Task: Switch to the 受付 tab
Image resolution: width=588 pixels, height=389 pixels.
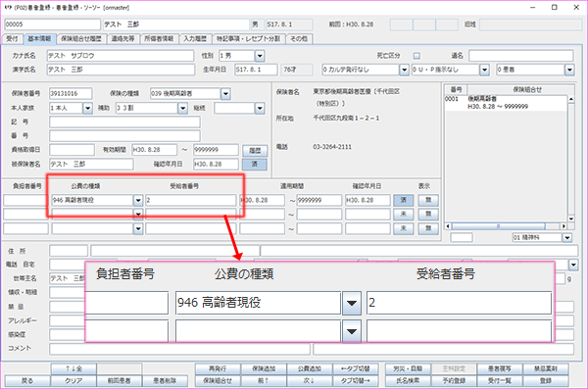Action: (x=13, y=38)
